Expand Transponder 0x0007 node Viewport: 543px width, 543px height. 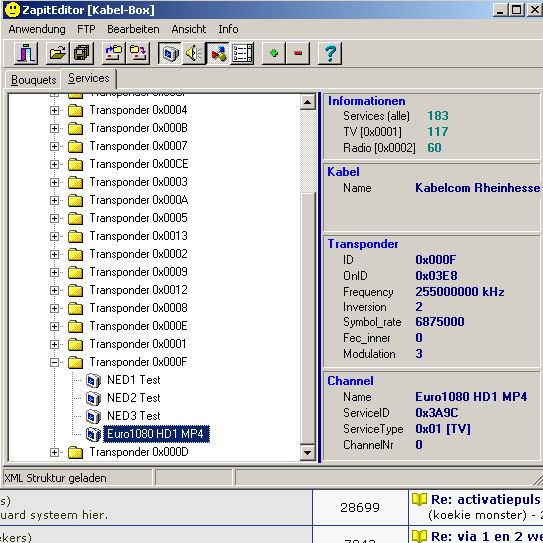[x=54, y=146]
